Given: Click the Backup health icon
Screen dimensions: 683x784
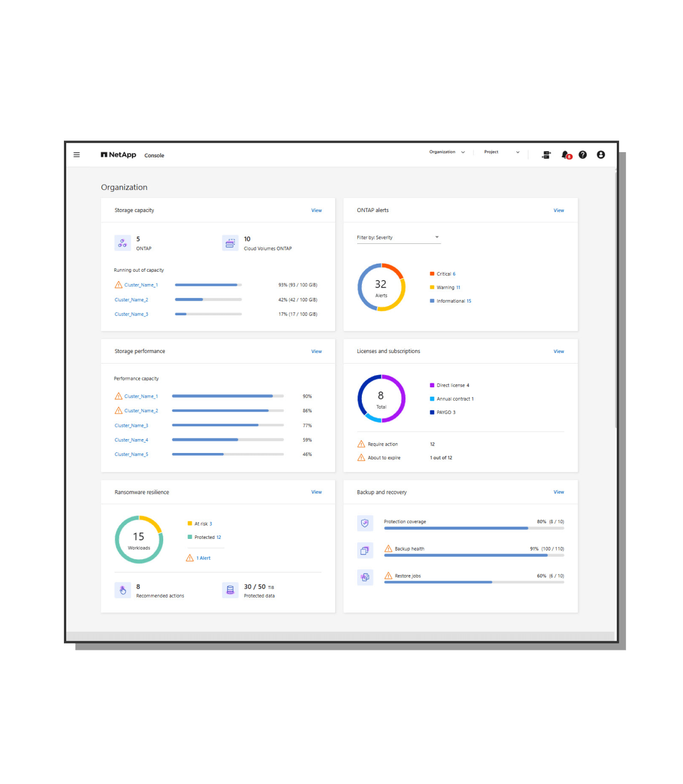Looking at the screenshot, I should click(365, 550).
